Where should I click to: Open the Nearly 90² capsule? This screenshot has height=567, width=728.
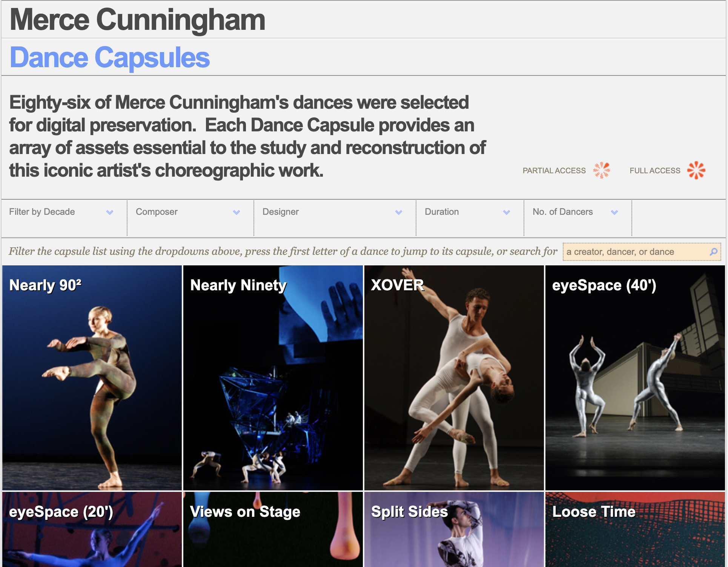point(92,378)
